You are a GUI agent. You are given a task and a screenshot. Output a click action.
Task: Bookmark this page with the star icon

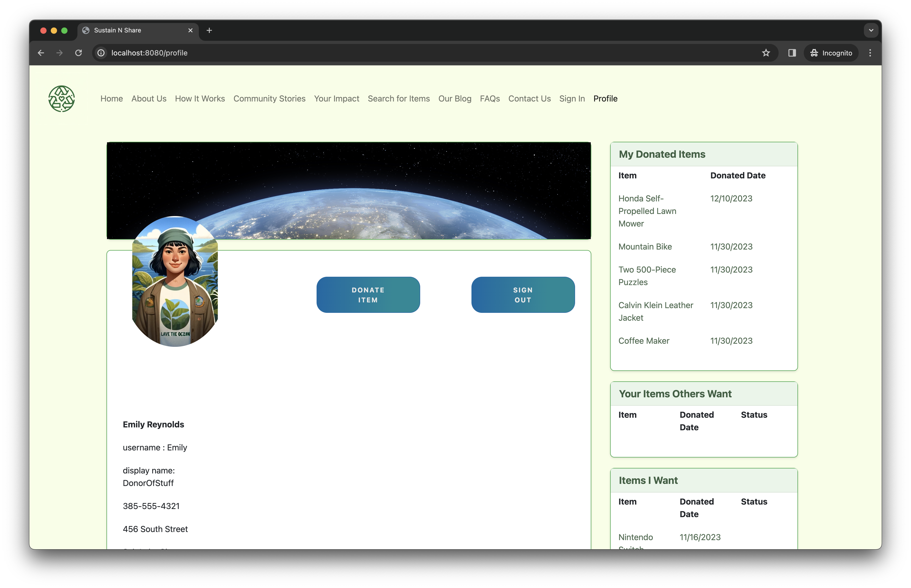tap(766, 53)
